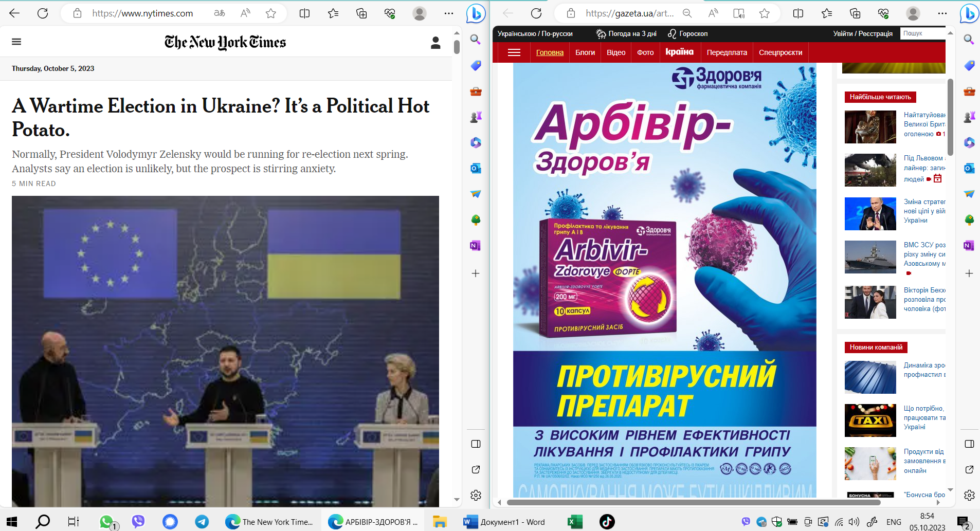The image size is (980, 531).
Task: Open Outlook from the left Edge sidebar
Action: (476, 168)
